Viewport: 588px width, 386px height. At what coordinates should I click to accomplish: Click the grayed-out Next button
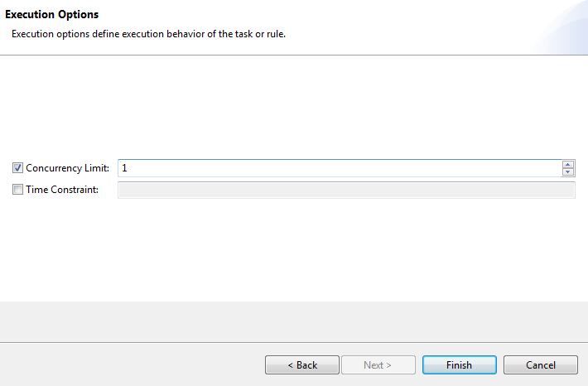click(378, 365)
